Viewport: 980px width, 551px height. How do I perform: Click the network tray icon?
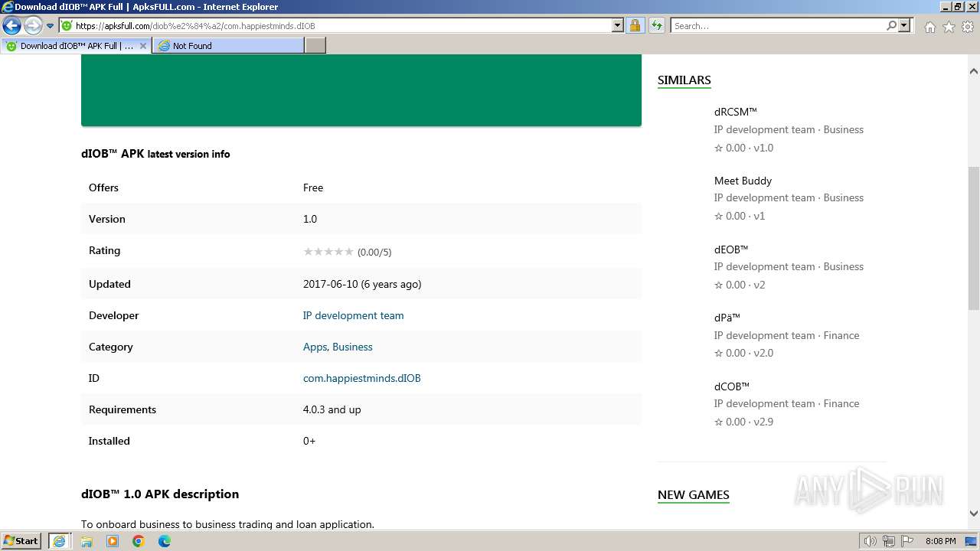[x=889, y=541]
